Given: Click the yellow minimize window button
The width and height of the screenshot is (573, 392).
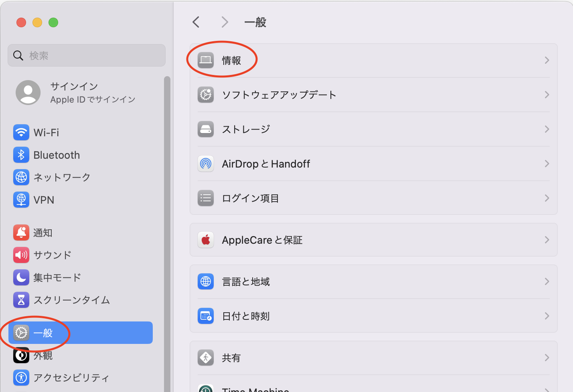Looking at the screenshot, I should [x=37, y=22].
